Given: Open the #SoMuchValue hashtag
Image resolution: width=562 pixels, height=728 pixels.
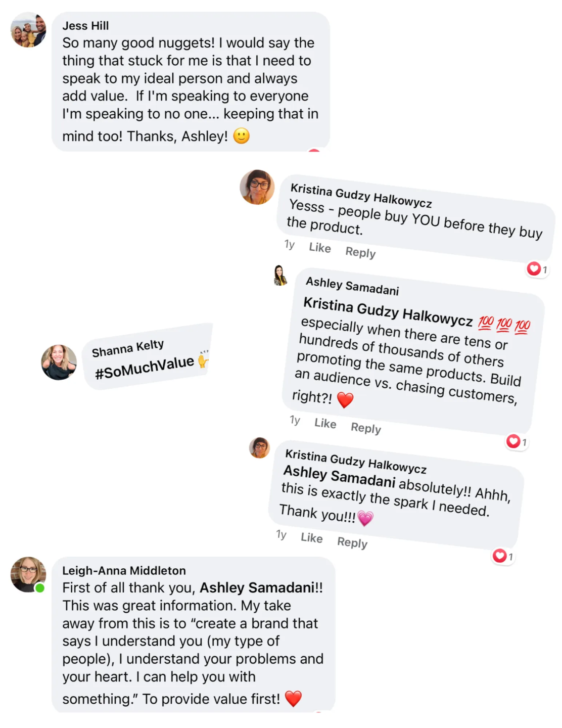Looking at the screenshot, I should (x=145, y=367).
